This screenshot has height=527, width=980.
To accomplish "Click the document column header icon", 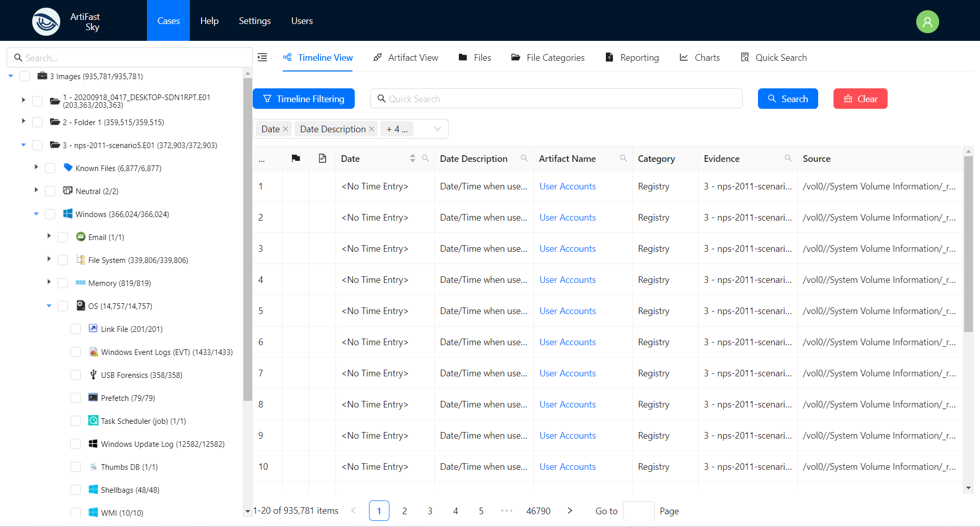I will 322,158.
